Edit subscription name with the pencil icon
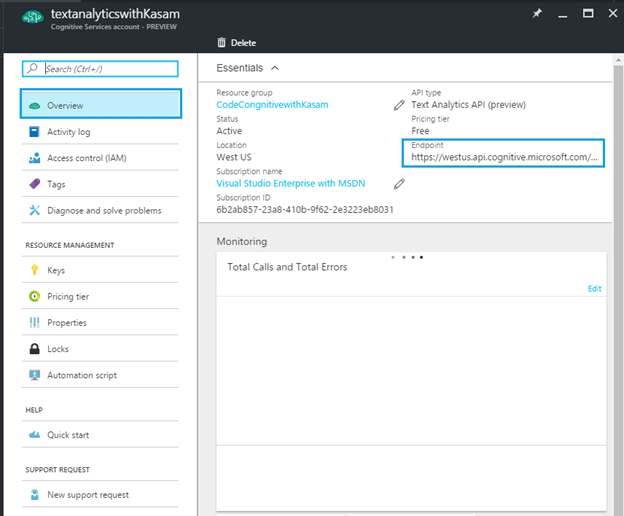 pyautogui.click(x=399, y=184)
